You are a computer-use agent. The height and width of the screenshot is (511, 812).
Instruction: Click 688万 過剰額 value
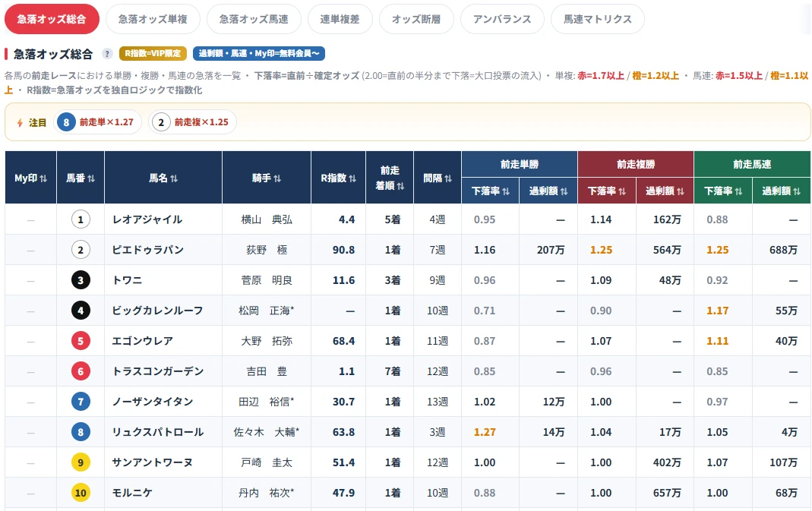click(784, 250)
